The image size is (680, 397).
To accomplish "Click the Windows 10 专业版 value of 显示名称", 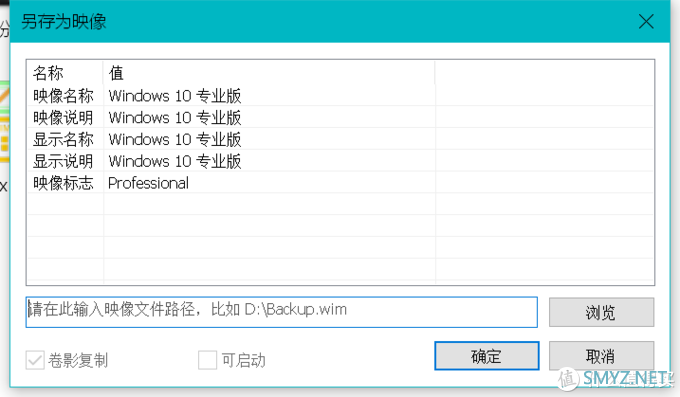I will (x=175, y=139).
